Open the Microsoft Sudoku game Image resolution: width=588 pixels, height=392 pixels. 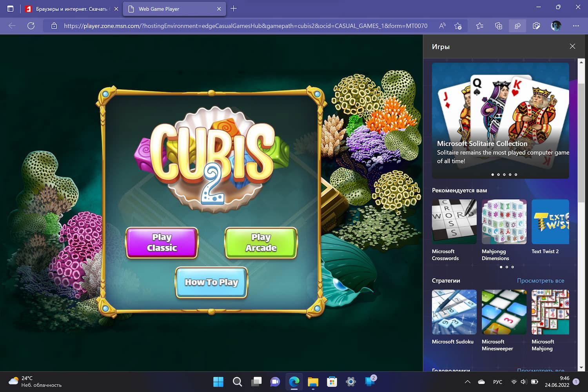pos(454,318)
